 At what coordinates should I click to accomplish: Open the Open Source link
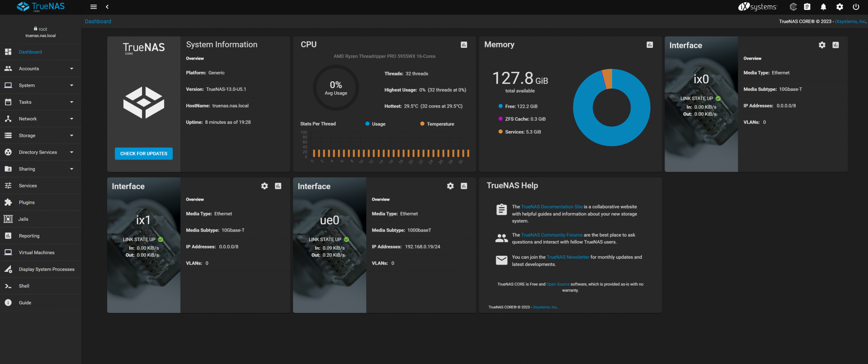[x=558, y=284]
